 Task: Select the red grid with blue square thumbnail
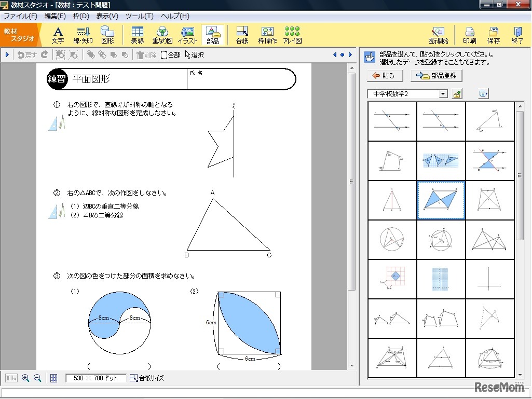click(392, 279)
